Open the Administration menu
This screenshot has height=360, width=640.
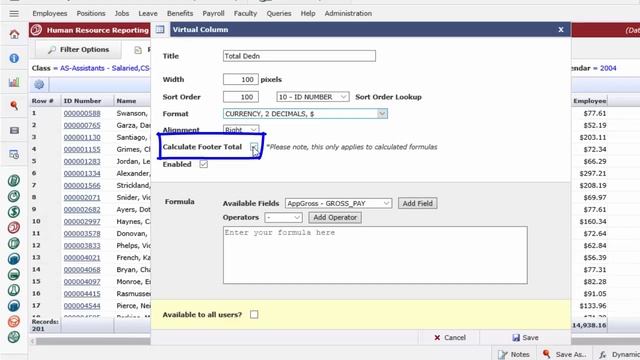pyautogui.click(x=348, y=13)
